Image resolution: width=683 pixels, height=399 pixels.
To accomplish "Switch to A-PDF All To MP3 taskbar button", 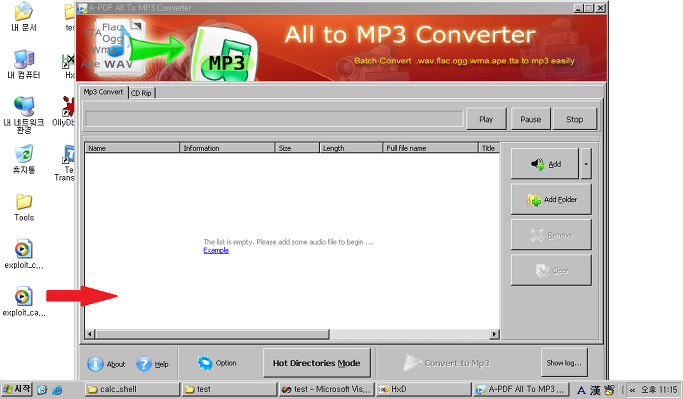I will click(521, 389).
